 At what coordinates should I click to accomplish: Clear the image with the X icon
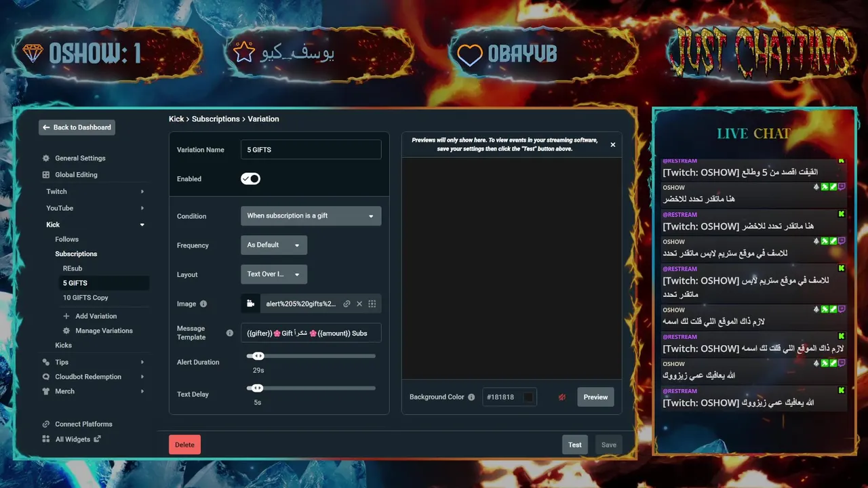pos(359,304)
